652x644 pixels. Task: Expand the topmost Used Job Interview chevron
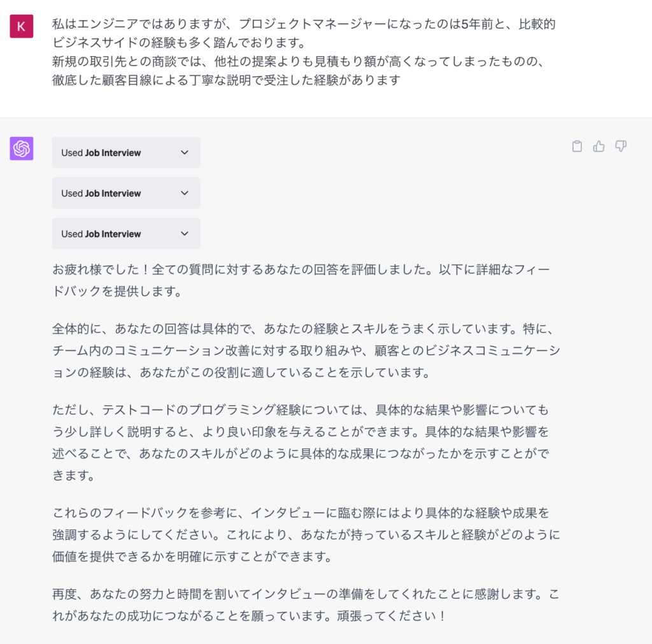pos(185,153)
